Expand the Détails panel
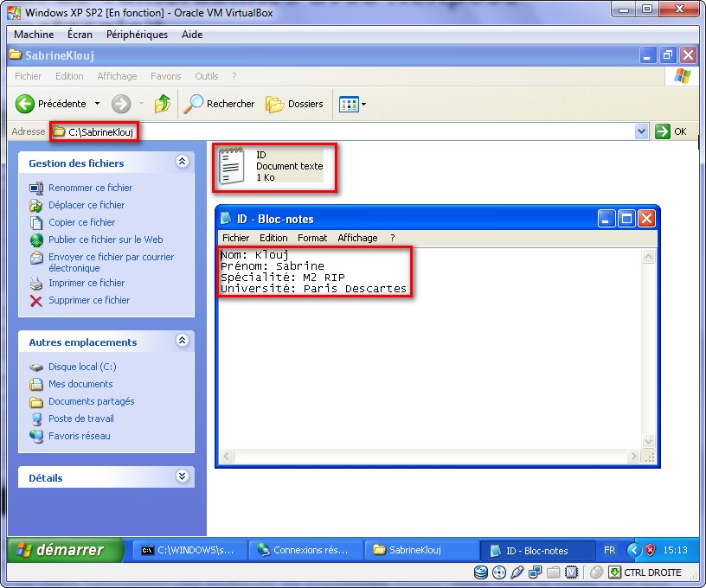Screen dimensions: 706x588 tap(182, 476)
